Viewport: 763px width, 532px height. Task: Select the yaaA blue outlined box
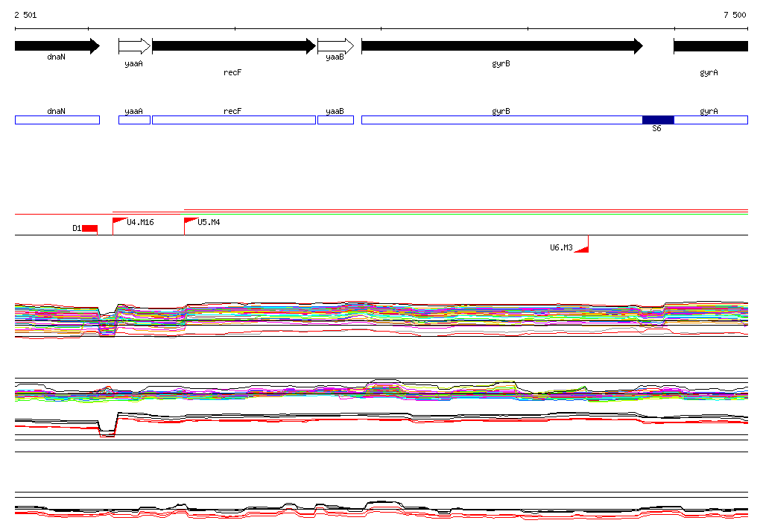coord(134,120)
